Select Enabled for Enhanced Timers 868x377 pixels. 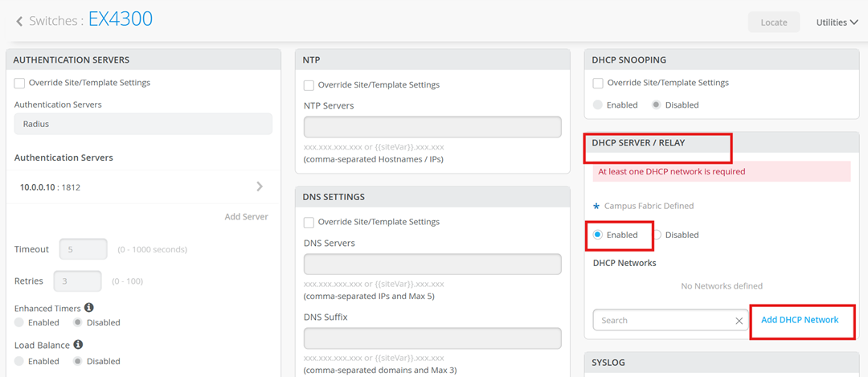point(20,322)
